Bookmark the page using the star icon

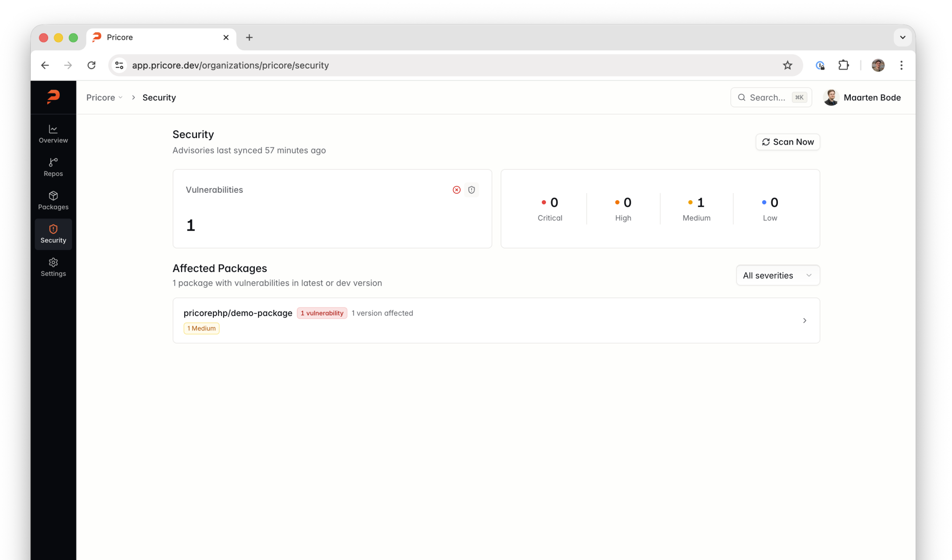[788, 65]
